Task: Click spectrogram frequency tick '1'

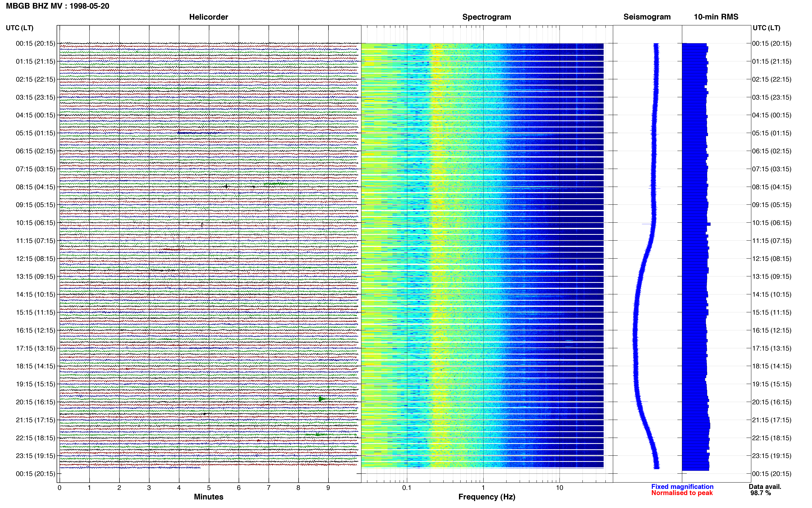Action: (483, 488)
